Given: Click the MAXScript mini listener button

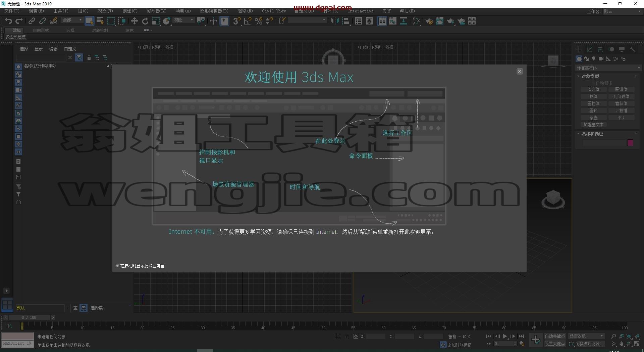Looking at the screenshot, I should 17,344.
